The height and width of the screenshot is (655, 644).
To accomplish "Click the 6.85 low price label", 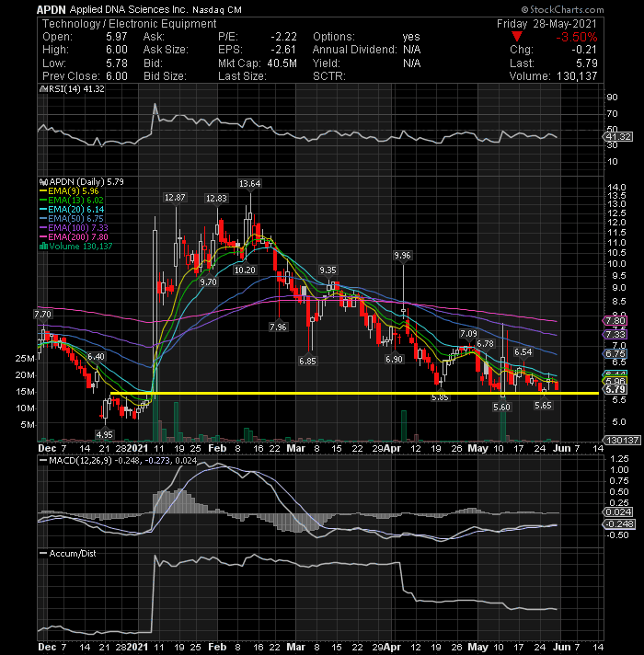I will coord(307,361).
